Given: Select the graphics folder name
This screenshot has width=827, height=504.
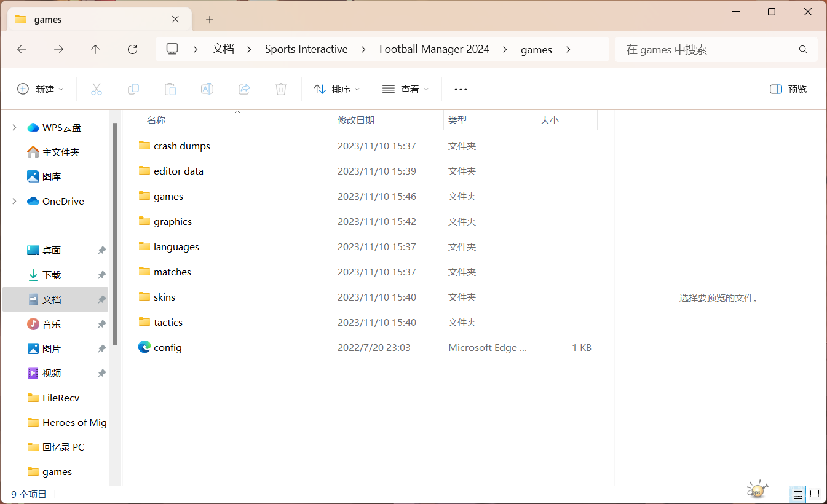Looking at the screenshot, I should (173, 221).
